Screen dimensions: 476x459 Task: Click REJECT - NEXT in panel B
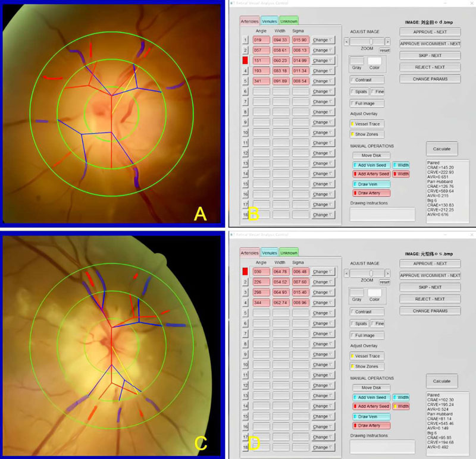click(x=430, y=67)
